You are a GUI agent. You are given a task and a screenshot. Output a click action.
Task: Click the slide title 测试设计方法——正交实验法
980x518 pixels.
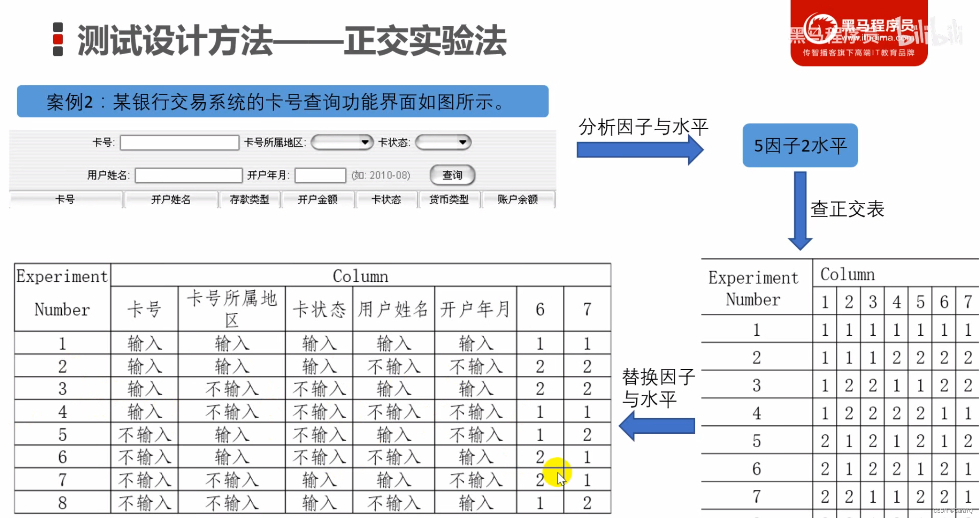[292, 41]
